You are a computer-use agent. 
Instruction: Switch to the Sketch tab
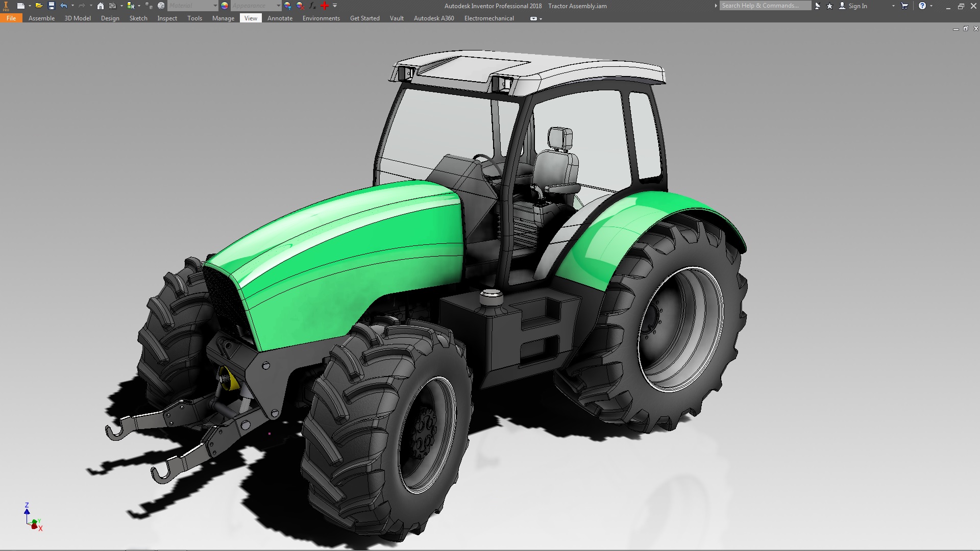138,18
